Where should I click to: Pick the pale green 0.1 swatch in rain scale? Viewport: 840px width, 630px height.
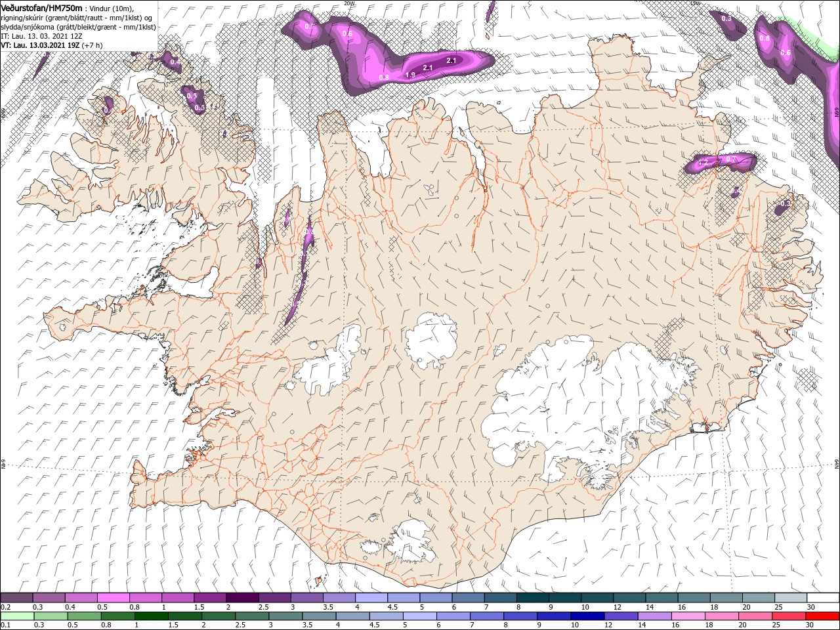[17, 616]
